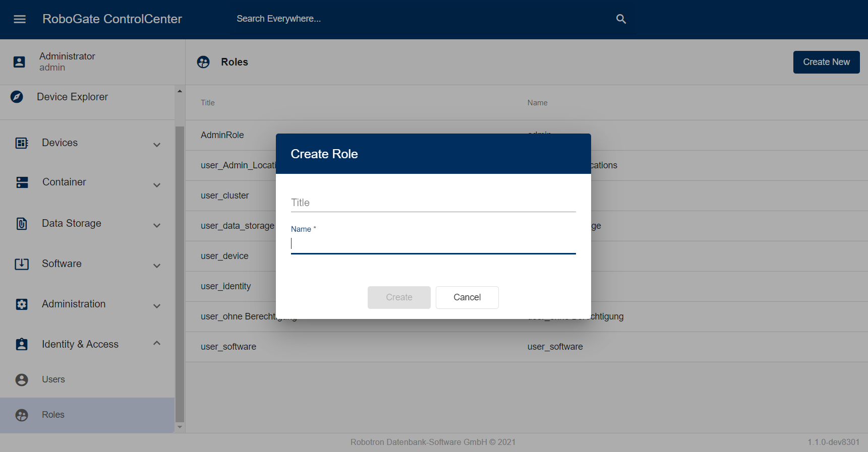Click the Roles icon in sidebar

(x=22, y=415)
